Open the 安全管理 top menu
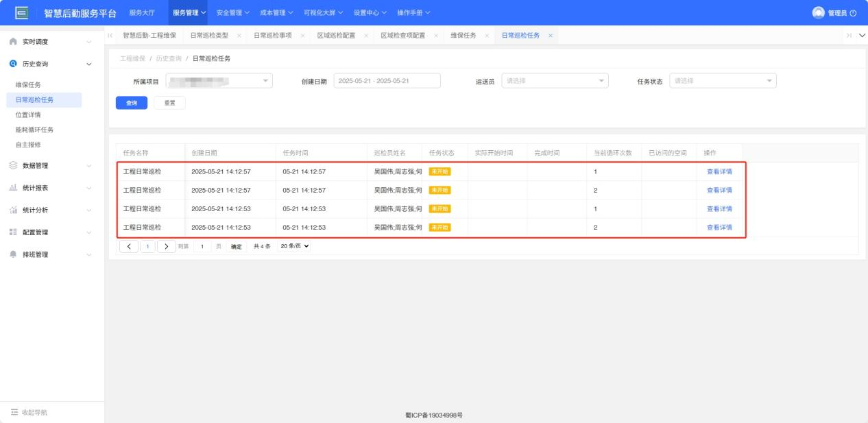This screenshot has height=423, width=868. click(x=232, y=12)
